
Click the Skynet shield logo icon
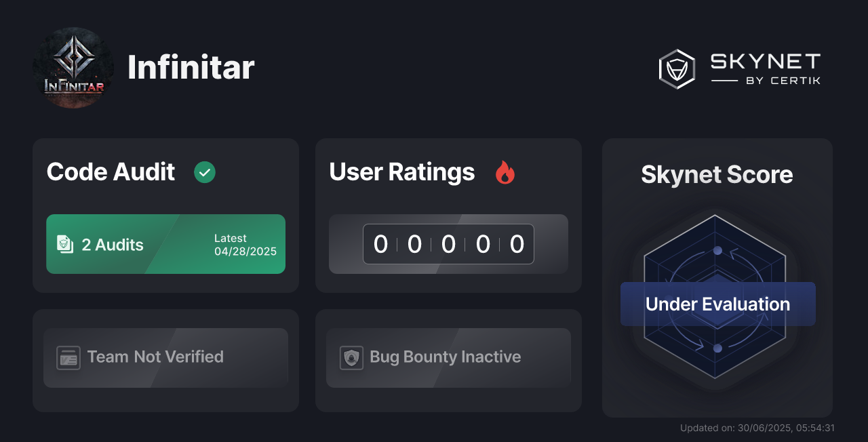[x=677, y=69]
